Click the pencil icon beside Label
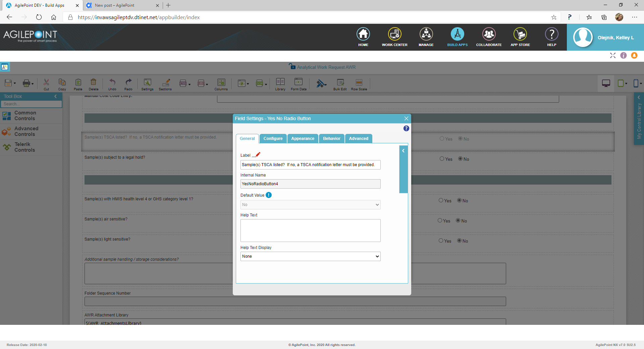The width and height of the screenshot is (644, 349). pyautogui.click(x=258, y=155)
